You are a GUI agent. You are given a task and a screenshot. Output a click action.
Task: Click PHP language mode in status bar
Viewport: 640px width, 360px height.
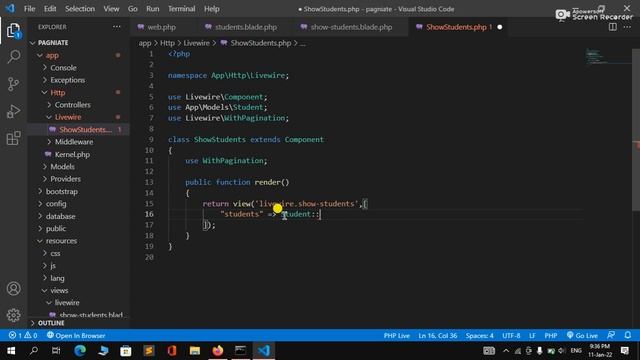click(x=551, y=336)
